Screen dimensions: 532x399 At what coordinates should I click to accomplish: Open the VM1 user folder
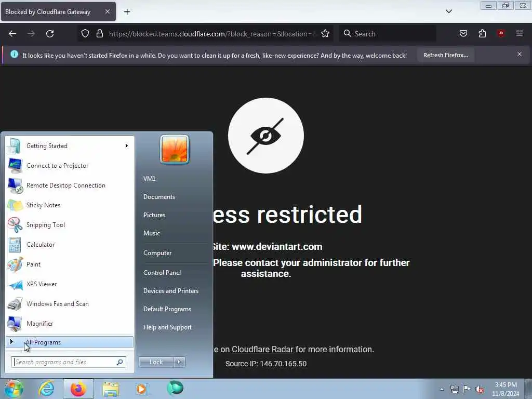tap(149, 179)
